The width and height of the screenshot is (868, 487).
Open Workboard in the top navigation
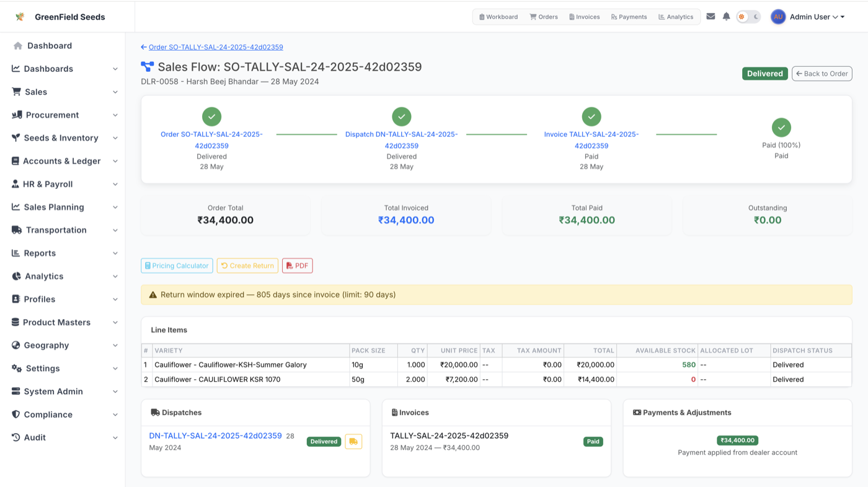[498, 17]
